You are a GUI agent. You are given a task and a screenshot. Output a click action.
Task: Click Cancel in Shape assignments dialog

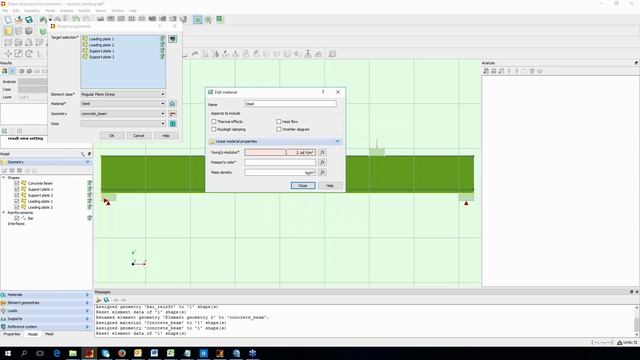click(139, 136)
